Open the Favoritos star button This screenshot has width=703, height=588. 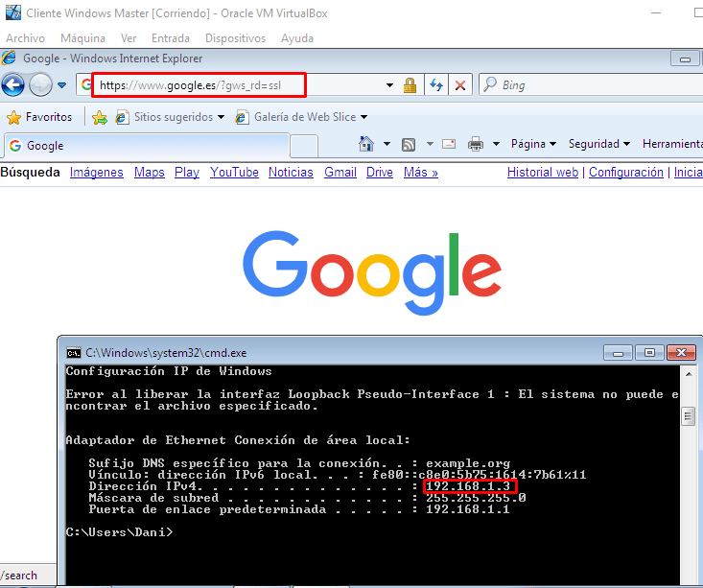(x=39, y=117)
